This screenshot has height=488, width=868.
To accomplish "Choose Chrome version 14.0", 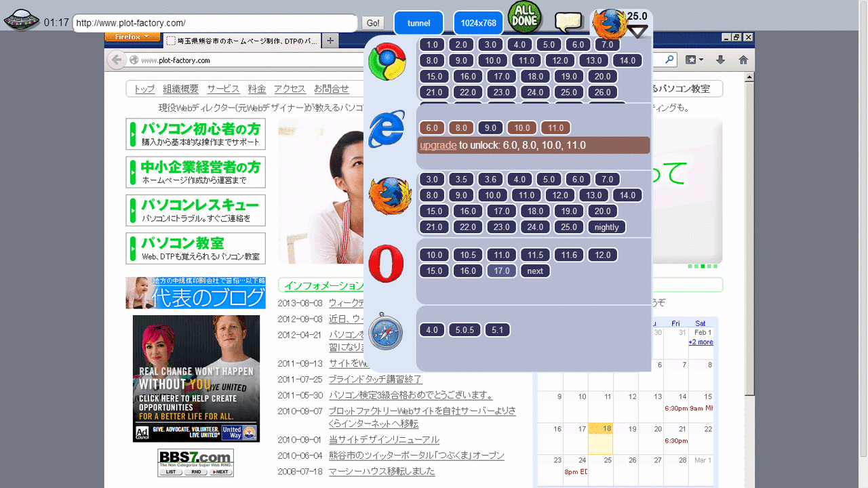I will (627, 60).
